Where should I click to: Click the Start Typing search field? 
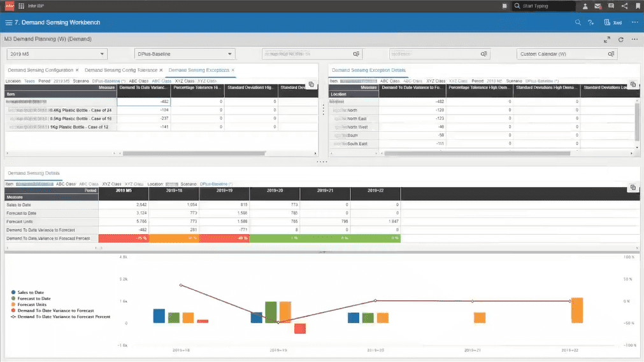pos(544,6)
